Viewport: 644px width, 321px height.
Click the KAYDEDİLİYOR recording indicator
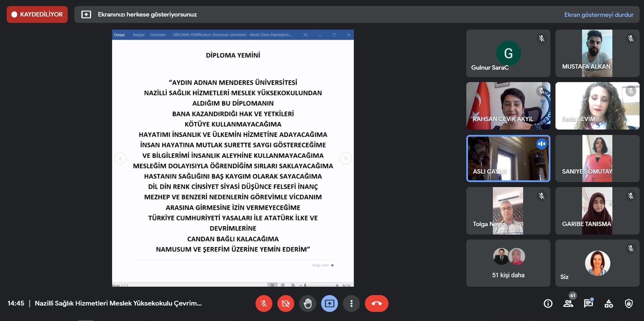pos(37,14)
